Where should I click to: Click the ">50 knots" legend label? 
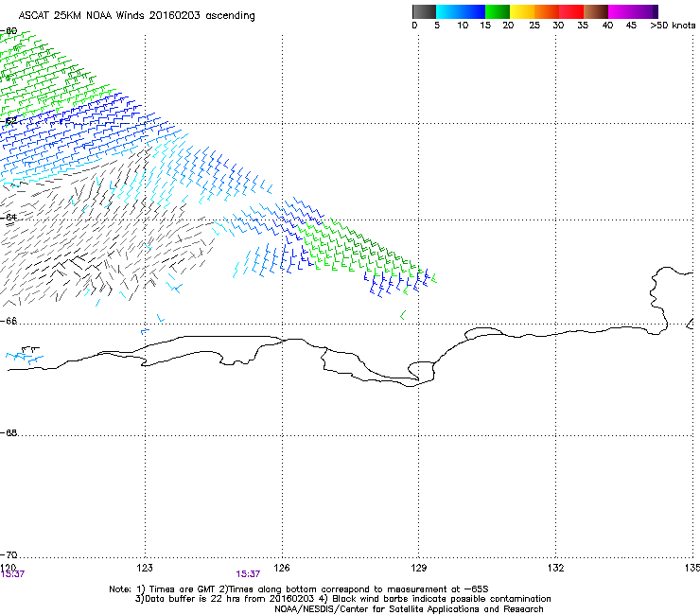click(673, 26)
